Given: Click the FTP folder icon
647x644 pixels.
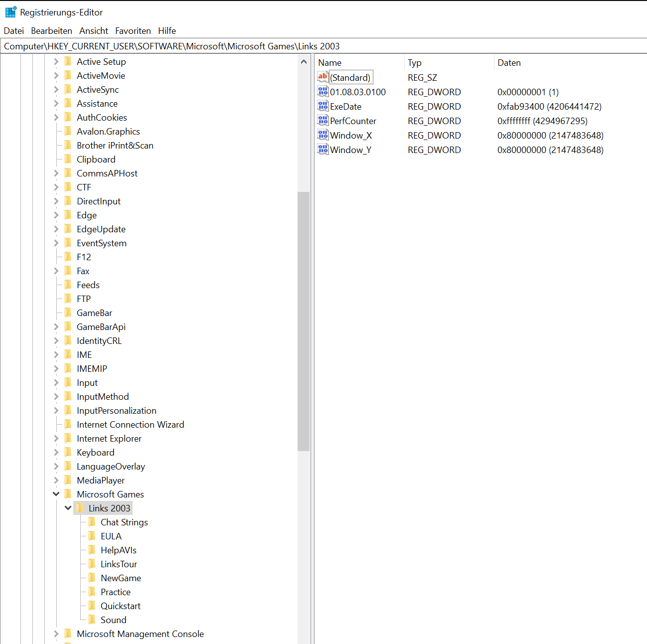Looking at the screenshot, I should tap(68, 299).
